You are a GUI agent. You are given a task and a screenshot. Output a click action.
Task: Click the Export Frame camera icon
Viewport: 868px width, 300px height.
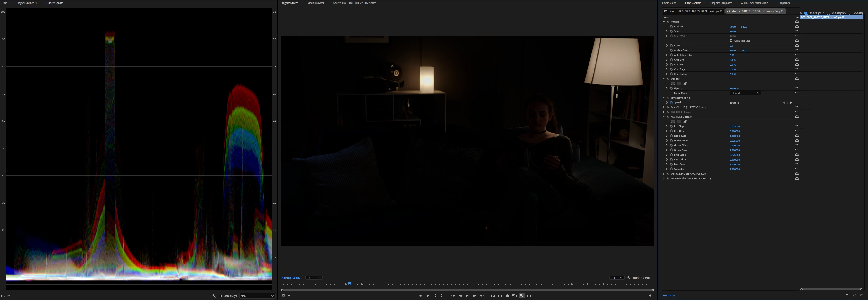pos(507,296)
